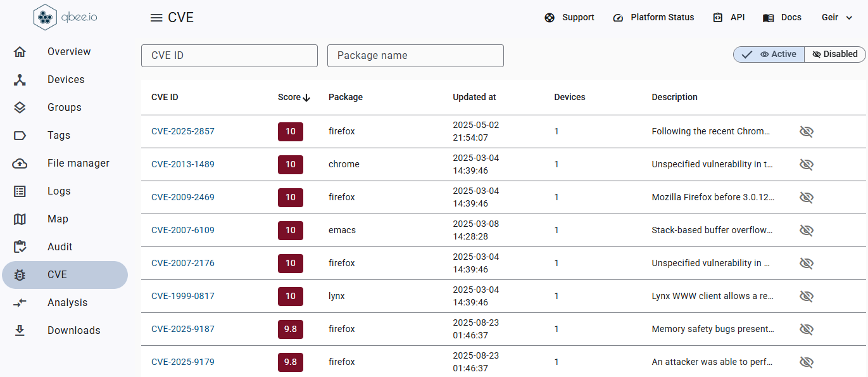Open the Geir user dropdown
Screen dimensions: 868x377
click(x=837, y=18)
